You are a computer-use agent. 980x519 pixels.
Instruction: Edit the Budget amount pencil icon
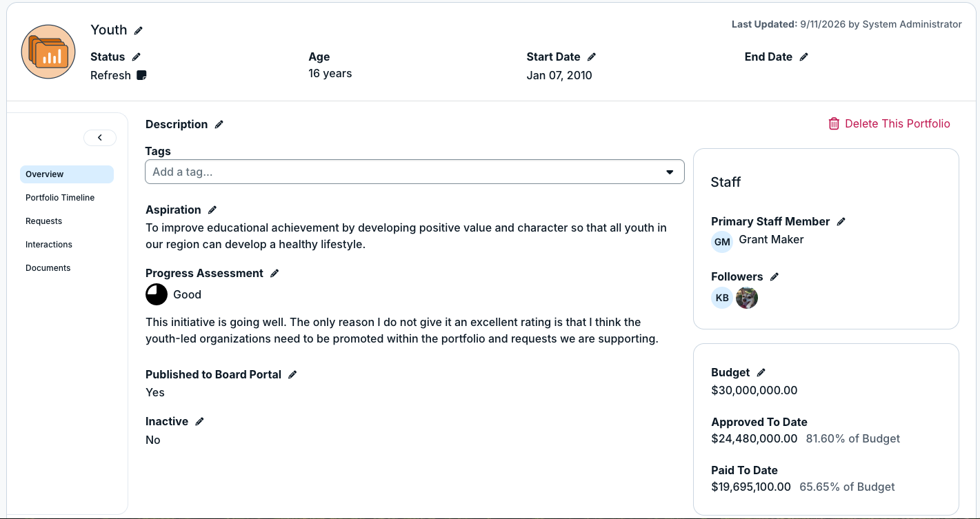[x=761, y=372]
